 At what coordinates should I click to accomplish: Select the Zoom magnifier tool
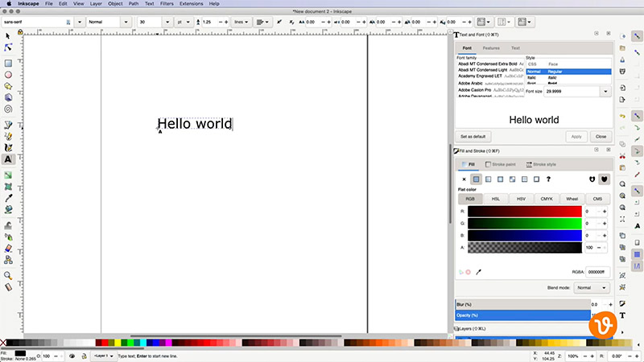(x=8, y=276)
